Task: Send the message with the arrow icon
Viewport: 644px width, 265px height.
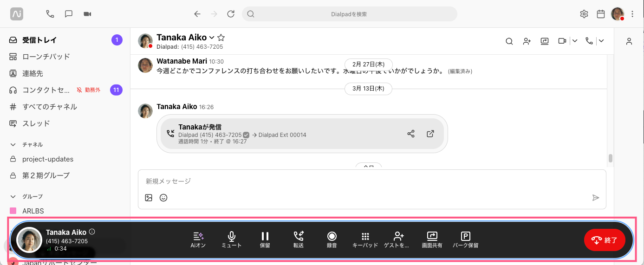Action: (x=596, y=198)
